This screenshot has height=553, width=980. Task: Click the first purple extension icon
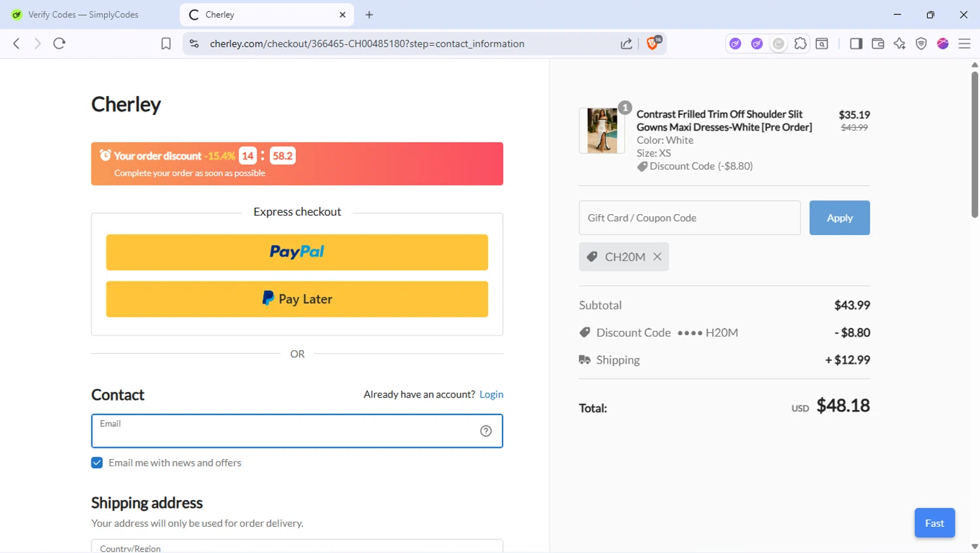tap(736, 44)
